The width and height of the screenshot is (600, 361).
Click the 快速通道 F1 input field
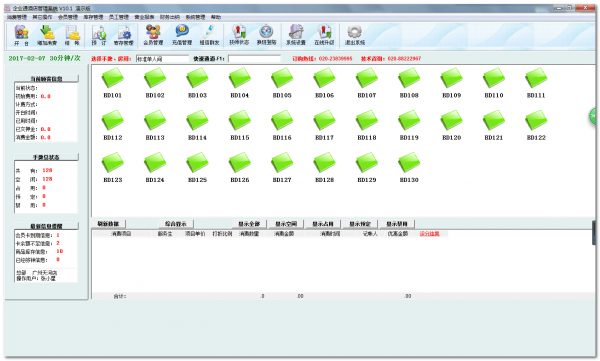click(254, 59)
